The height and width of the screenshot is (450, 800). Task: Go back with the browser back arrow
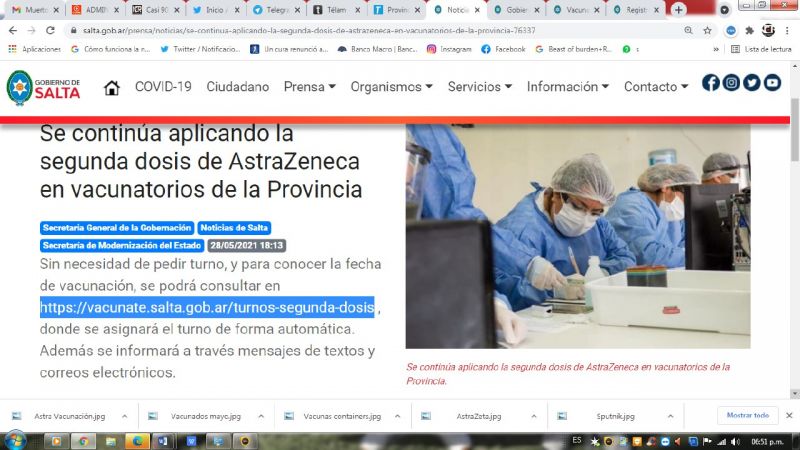coord(13,31)
